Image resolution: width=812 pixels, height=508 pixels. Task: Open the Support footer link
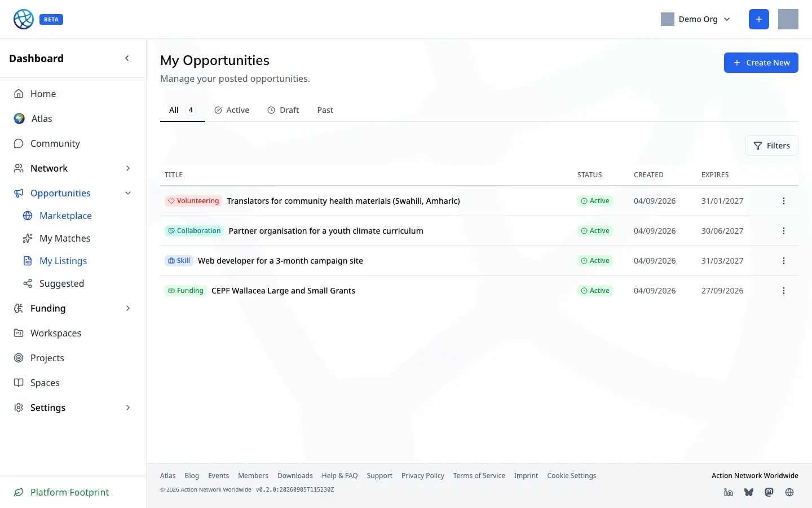point(379,476)
